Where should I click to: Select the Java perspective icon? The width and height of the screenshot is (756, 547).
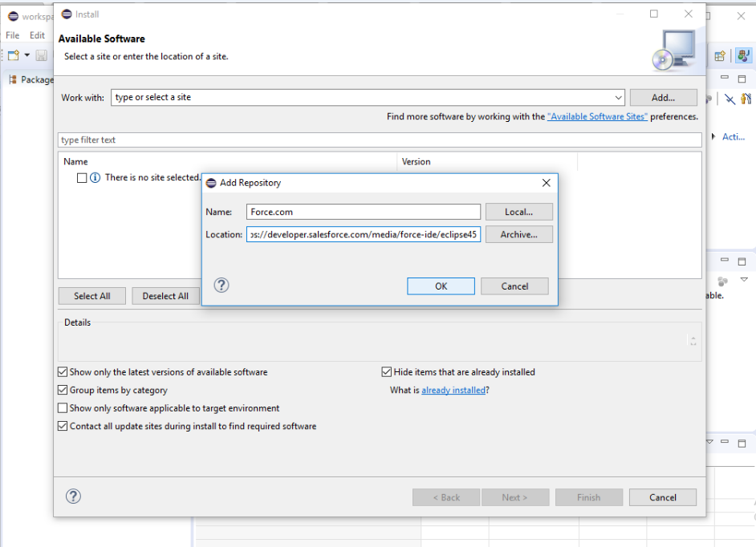[x=743, y=56]
